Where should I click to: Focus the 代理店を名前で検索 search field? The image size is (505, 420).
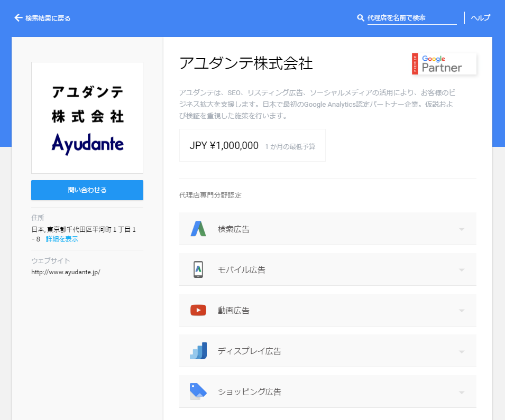coord(412,18)
